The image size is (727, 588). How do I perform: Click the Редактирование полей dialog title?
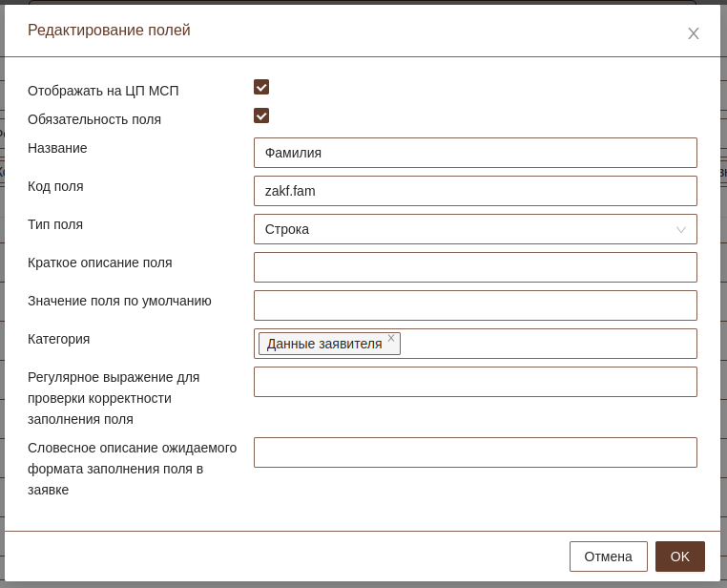pyautogui.click(x=109, y=31)
